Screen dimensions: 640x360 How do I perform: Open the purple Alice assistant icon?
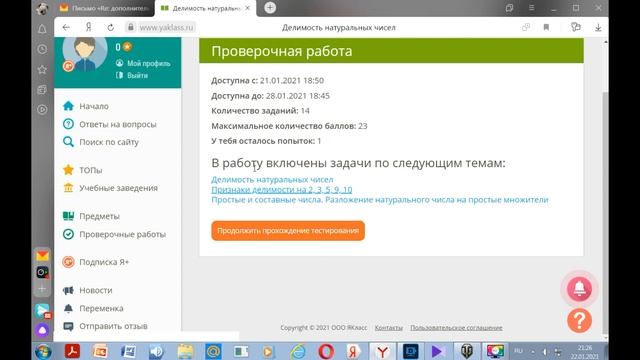click(42, 330)
